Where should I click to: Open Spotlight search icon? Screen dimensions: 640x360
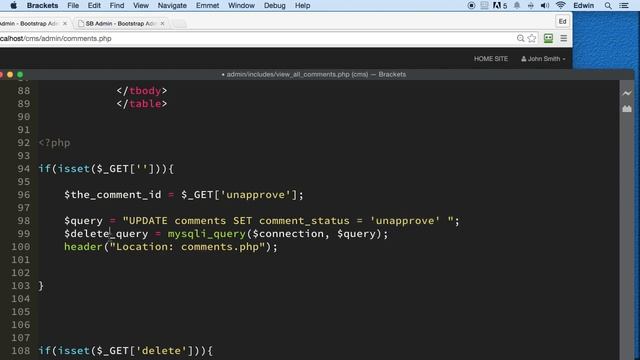click(608, 5)
